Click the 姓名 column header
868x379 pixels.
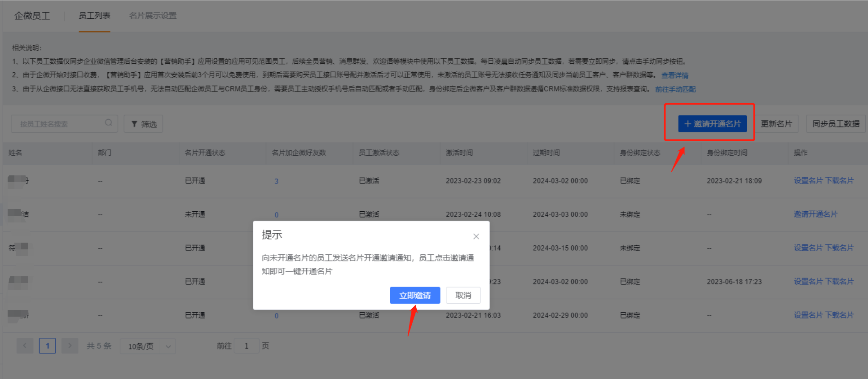pos(15,153)
